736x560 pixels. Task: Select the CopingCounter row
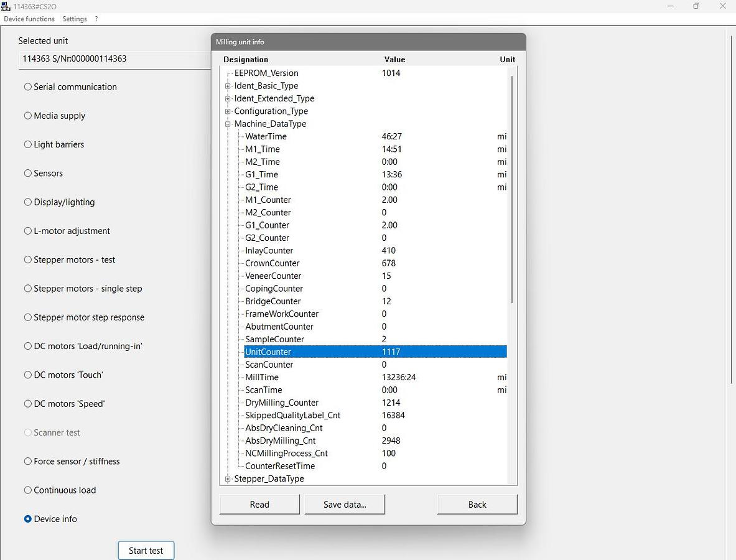coord(376,289)
